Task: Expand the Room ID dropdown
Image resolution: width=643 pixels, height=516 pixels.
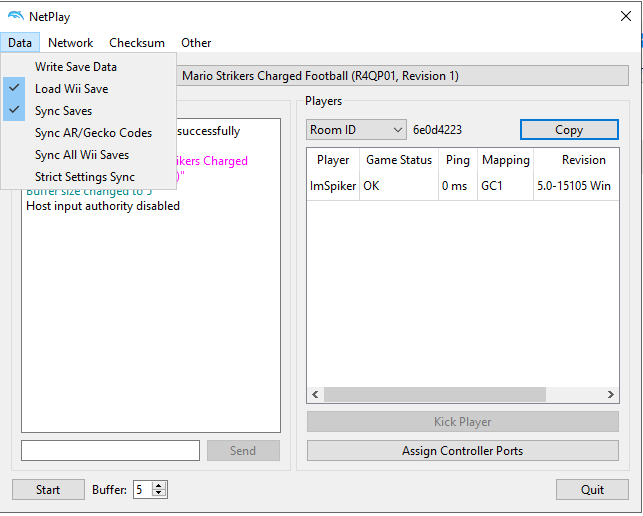Action: pos(356,130)
